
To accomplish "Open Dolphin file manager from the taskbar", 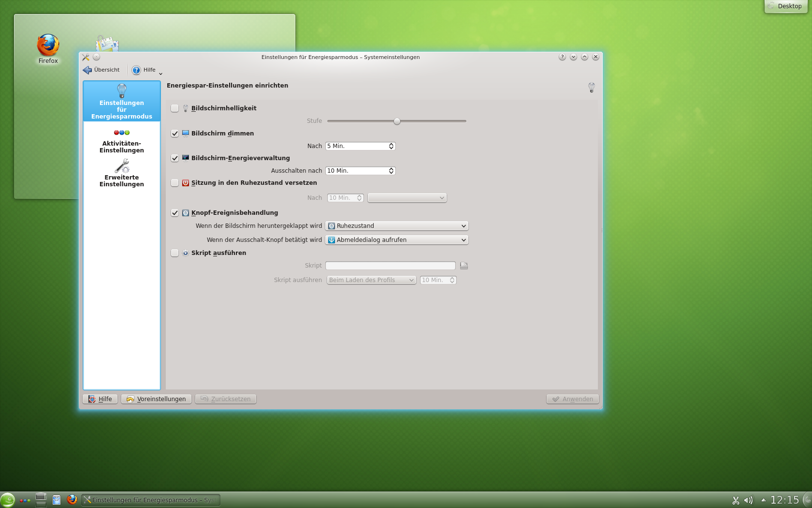I will click(x=57, y=500).
